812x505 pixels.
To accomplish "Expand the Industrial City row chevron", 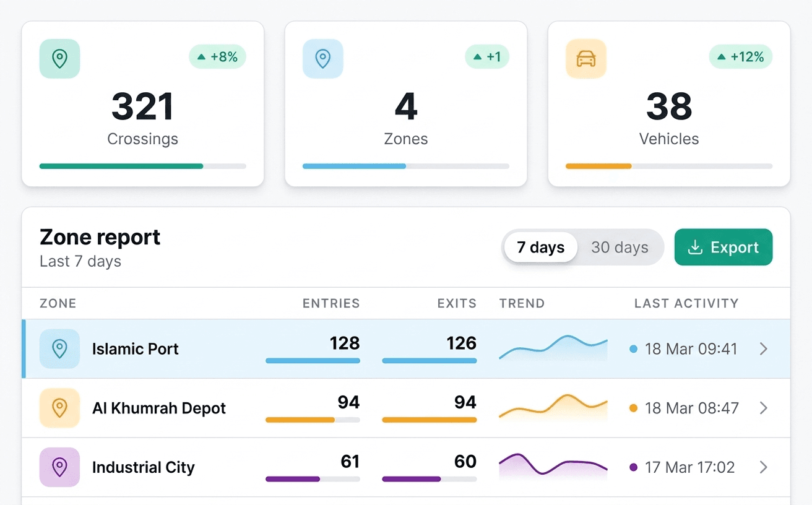I will [764, 467].
